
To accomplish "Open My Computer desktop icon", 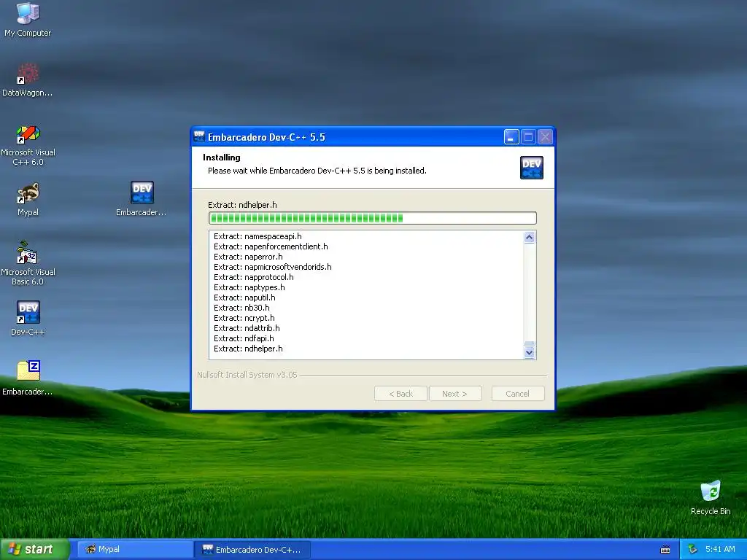I will tap(28, 19).
